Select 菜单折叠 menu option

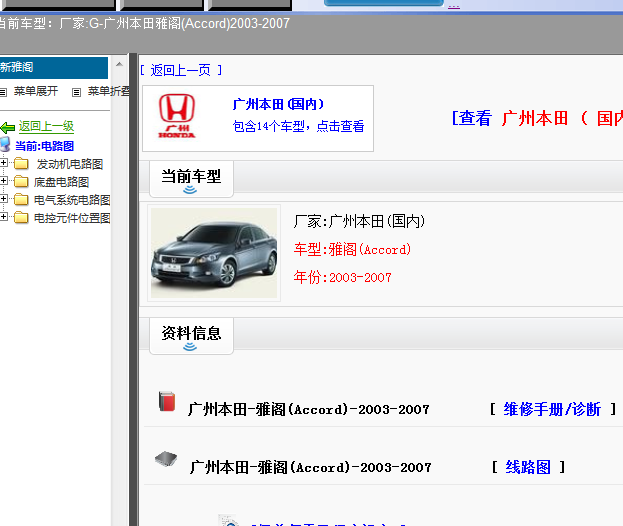[108, 91]
